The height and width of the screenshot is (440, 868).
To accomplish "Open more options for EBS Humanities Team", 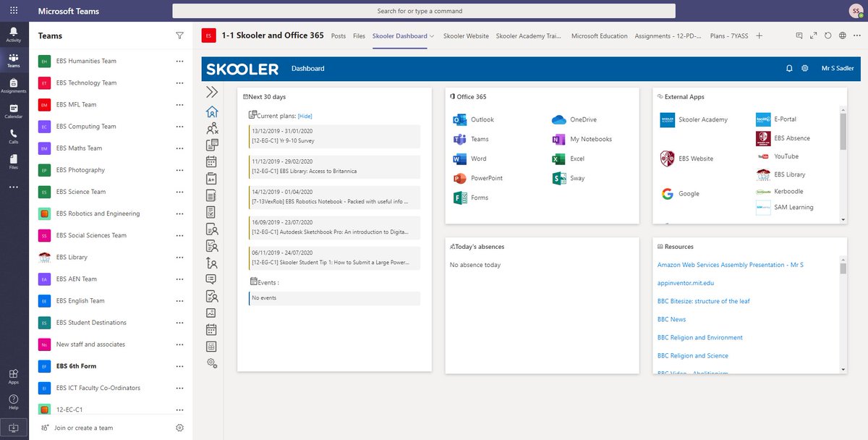I will point(179,62).
